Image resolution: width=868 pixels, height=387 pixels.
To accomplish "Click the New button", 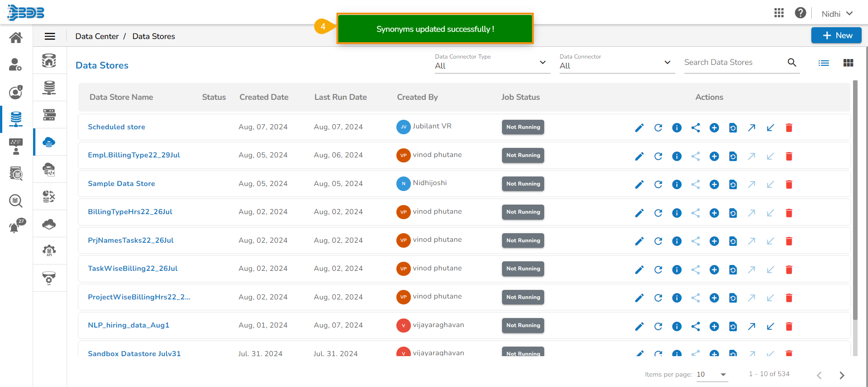I will pos(836,35).
